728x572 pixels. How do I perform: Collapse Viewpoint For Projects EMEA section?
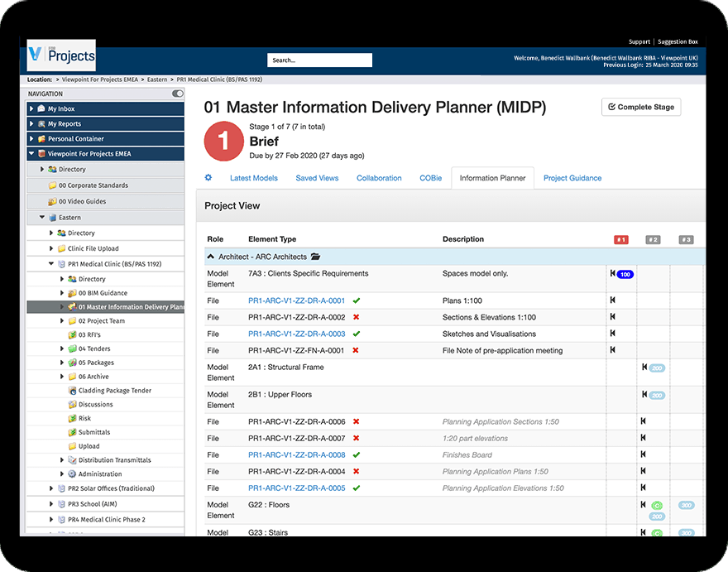tap(31, 153)
